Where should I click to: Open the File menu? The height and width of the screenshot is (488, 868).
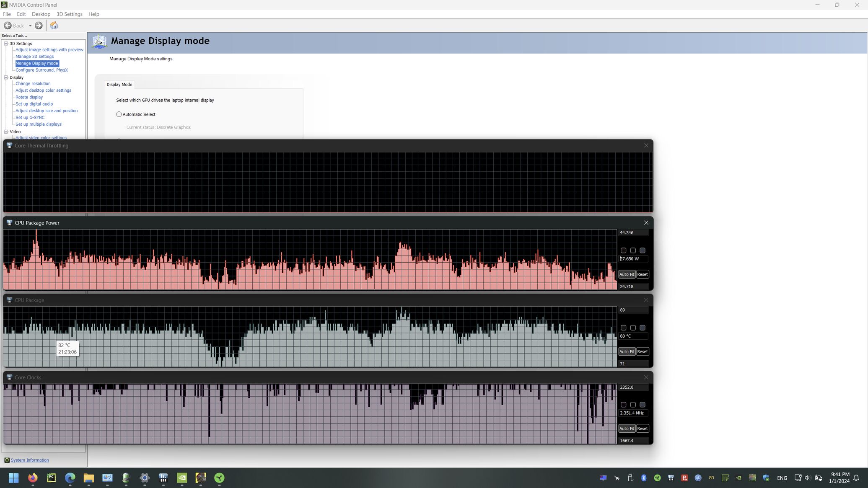tap(7, 14)
